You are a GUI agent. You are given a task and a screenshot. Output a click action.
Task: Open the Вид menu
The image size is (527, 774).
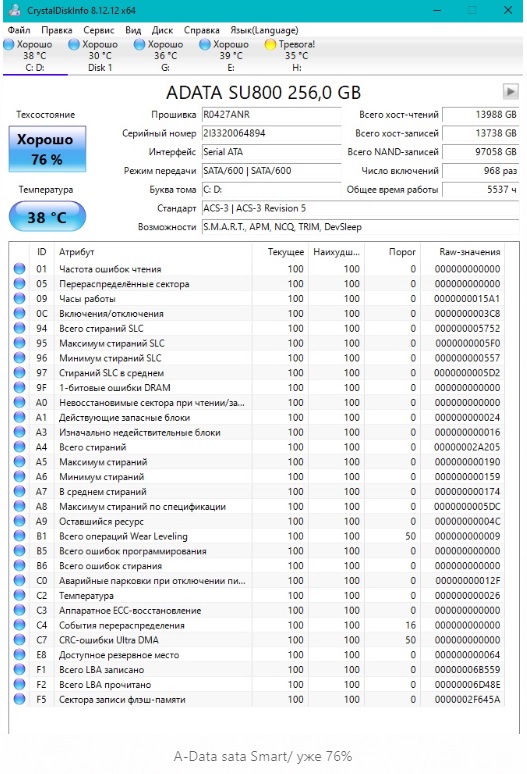pos(133,30)
